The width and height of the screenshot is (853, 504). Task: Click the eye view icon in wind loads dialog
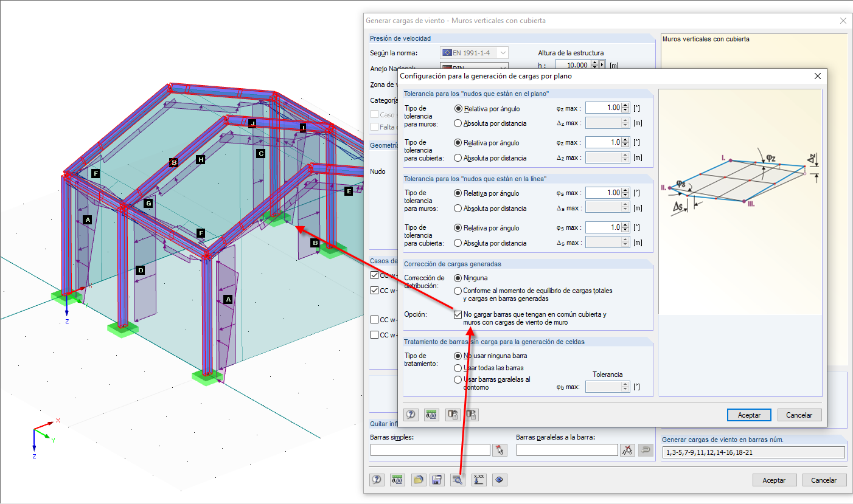pyautogui.click(x=500, y=480)
